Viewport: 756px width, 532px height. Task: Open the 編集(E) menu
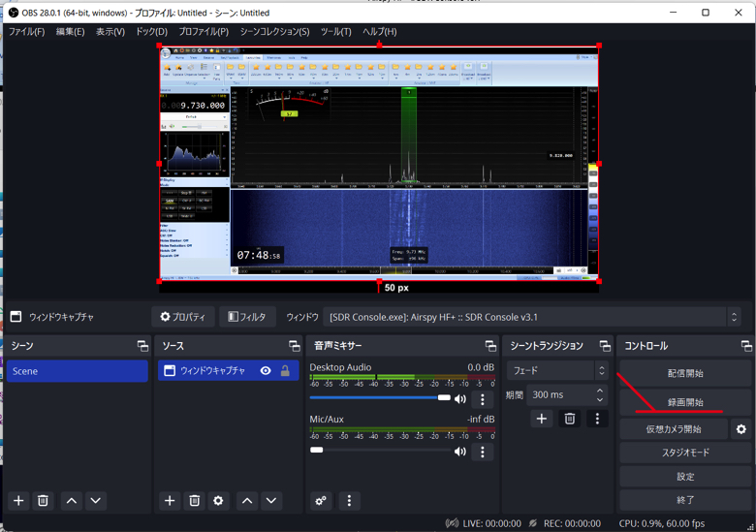(71, 32)
